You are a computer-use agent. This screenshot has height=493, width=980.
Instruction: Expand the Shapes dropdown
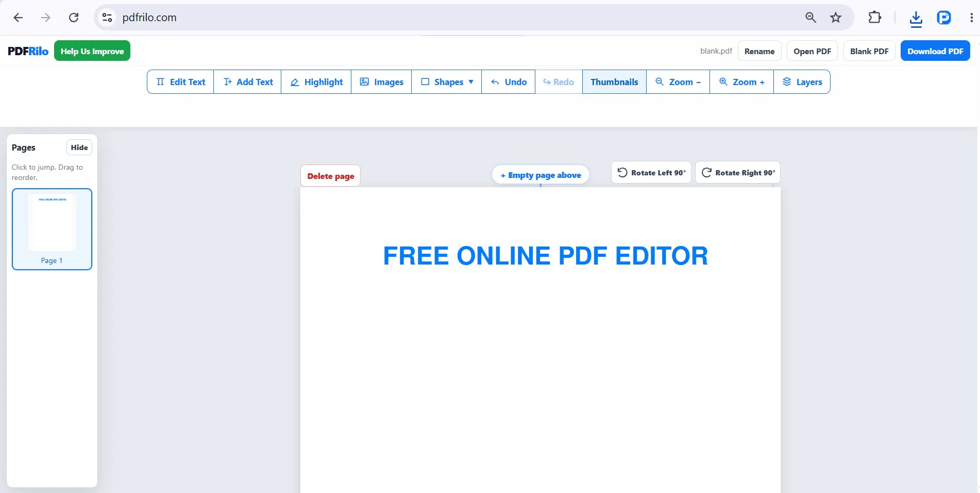447,82
